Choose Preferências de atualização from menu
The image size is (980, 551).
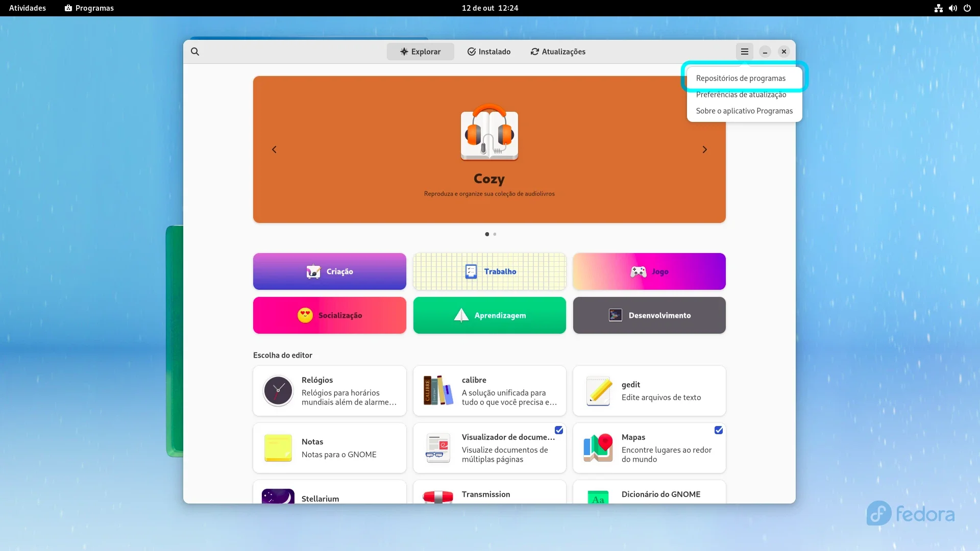(744, 94)
